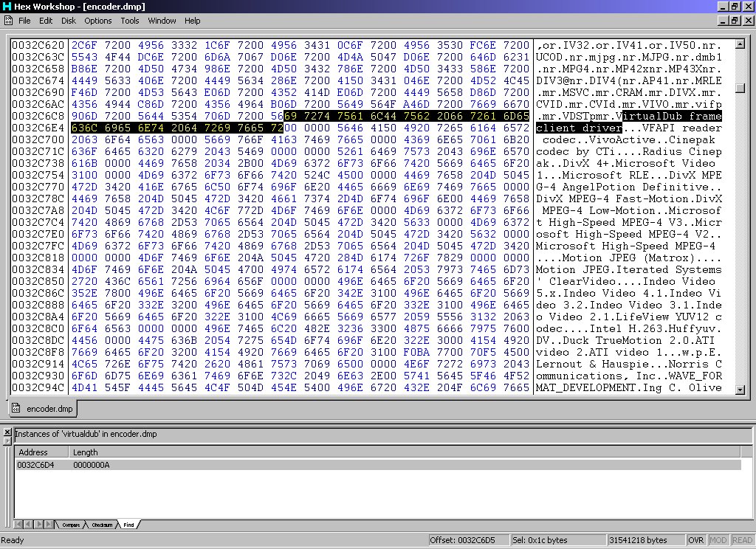Click ASCII text "DV..Duck TrueMotion 2.0.ATI"

click(626, 340)
